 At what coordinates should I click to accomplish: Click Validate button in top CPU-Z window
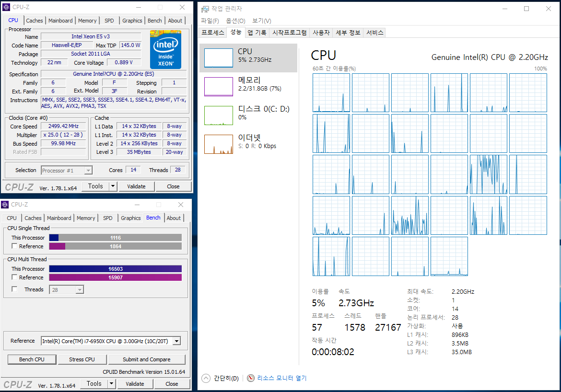(x=136, y=186)
